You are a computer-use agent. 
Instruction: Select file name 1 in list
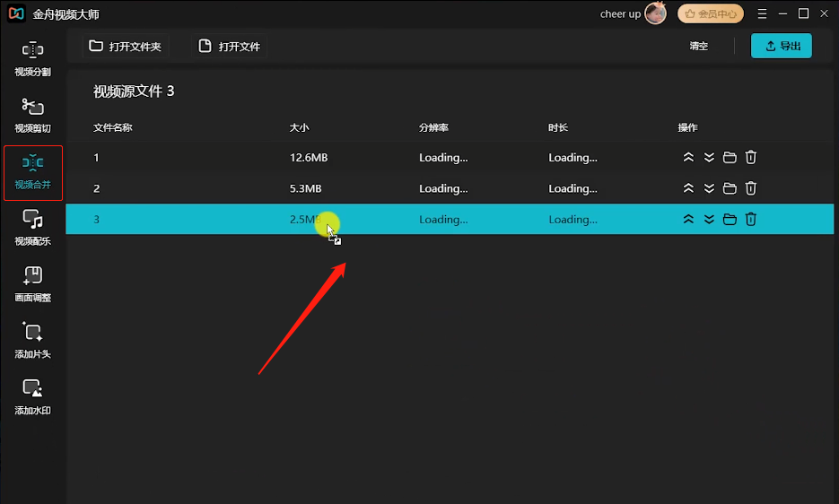click(96, 158)
